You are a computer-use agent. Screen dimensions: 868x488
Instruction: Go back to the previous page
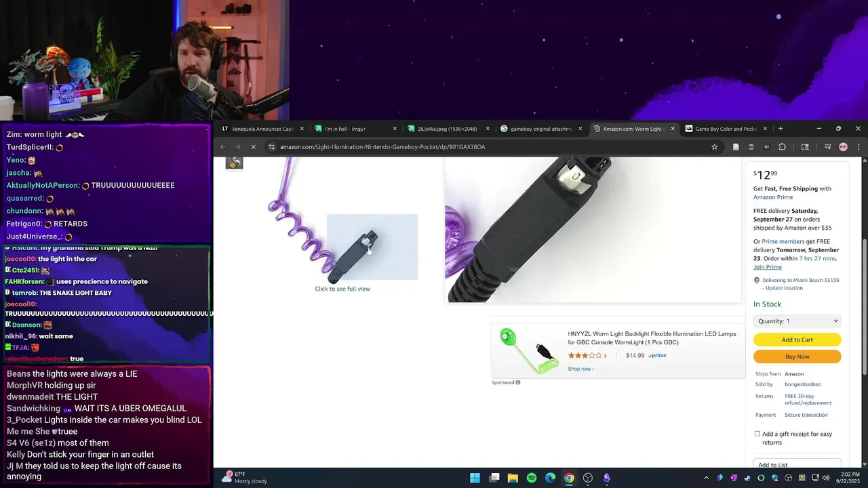[222, 146]
